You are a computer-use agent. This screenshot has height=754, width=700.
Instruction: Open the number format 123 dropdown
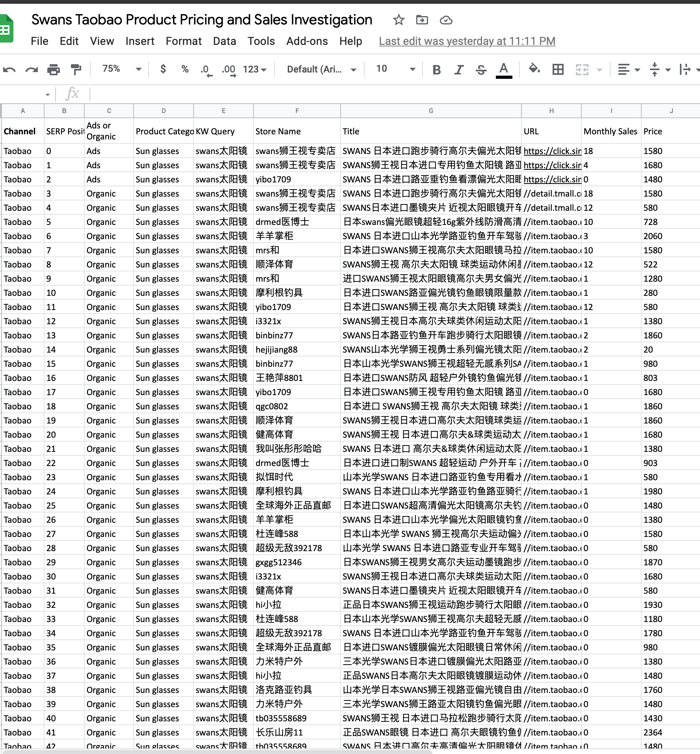point(255,69)
